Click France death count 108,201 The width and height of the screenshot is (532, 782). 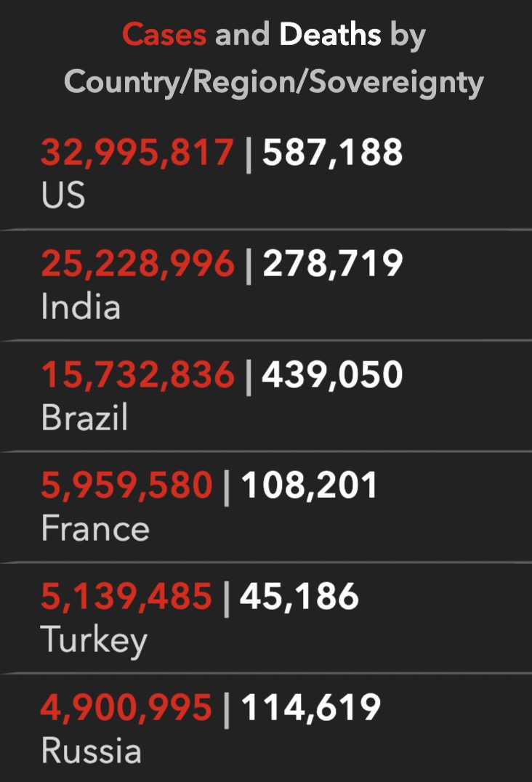(310, 485)
